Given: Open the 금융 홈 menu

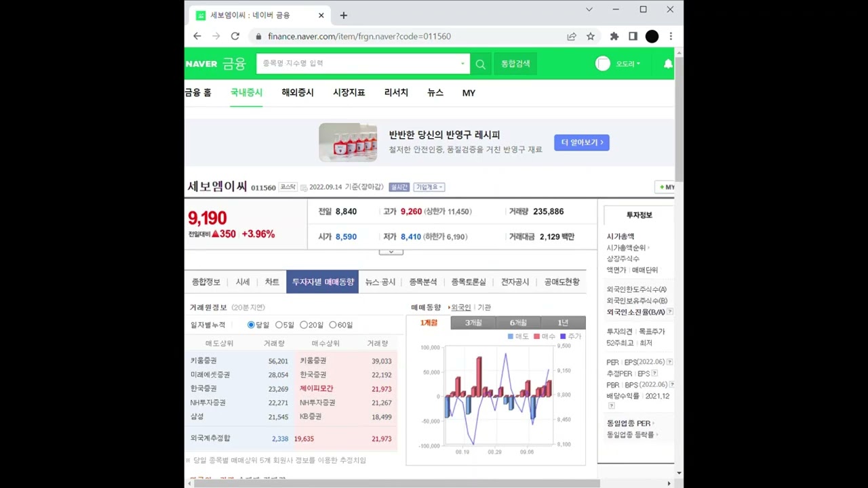Looking at the screenshot, I should coord(198,93).
